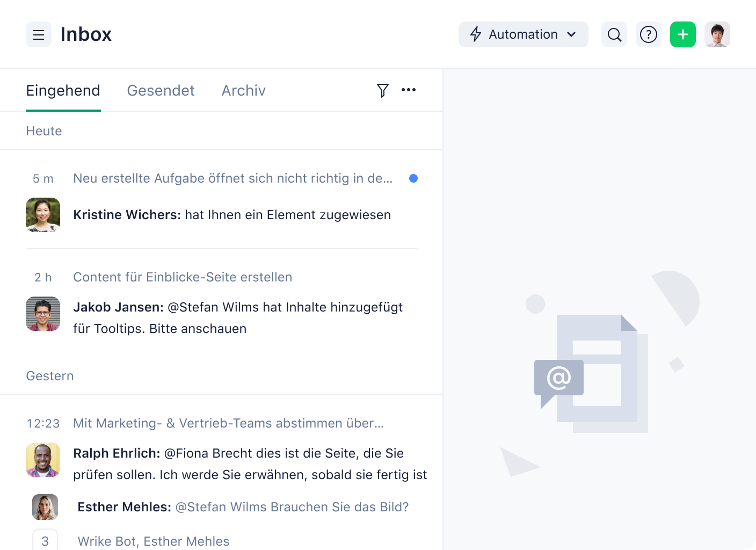
Task: Open the three-dot more options menu
Action: coord(409,90)
